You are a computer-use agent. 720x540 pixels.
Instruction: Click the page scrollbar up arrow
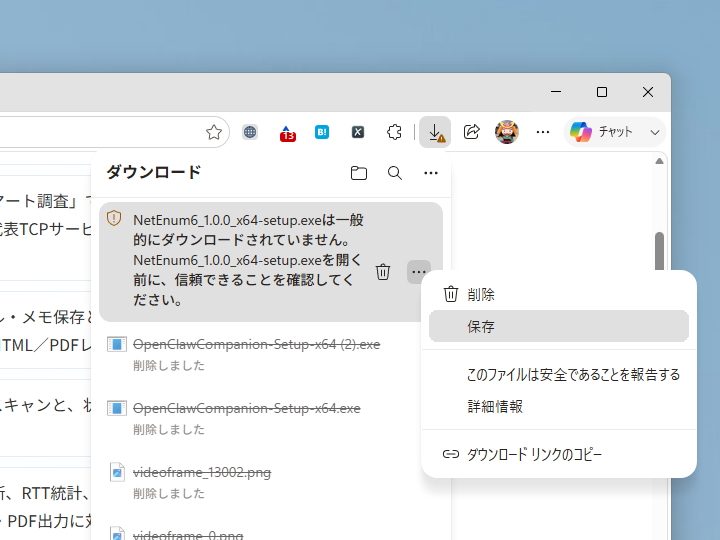click(659, 161)
